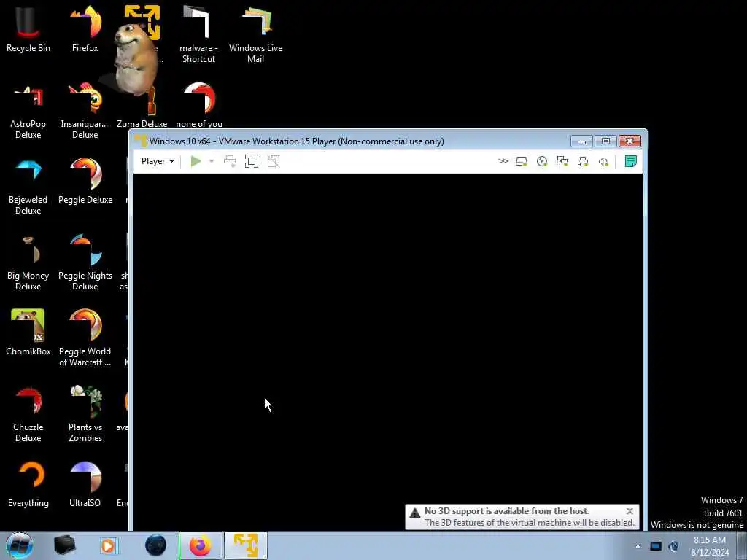
Task: Select the Firefox desktop shortcut
Action: coord(85,28)
